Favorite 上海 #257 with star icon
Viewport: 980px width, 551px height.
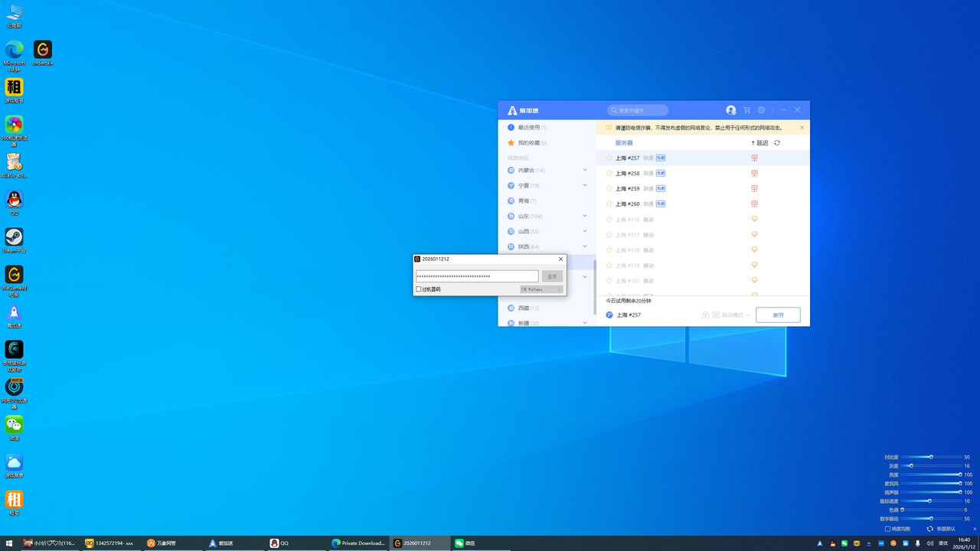pyautogui.click(x=609, y=158)
